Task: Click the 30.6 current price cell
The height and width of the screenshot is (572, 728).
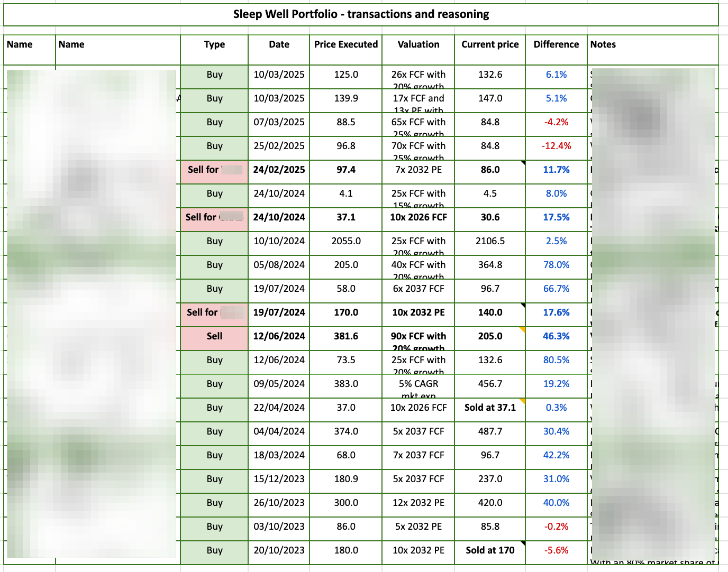Action: 490,220
